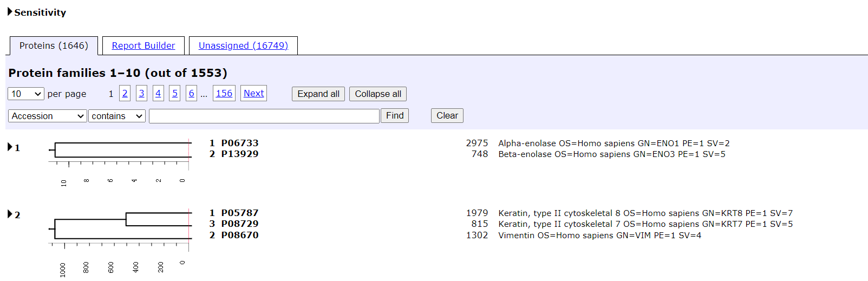Open the Accession field dropdown

pos(48,116)
